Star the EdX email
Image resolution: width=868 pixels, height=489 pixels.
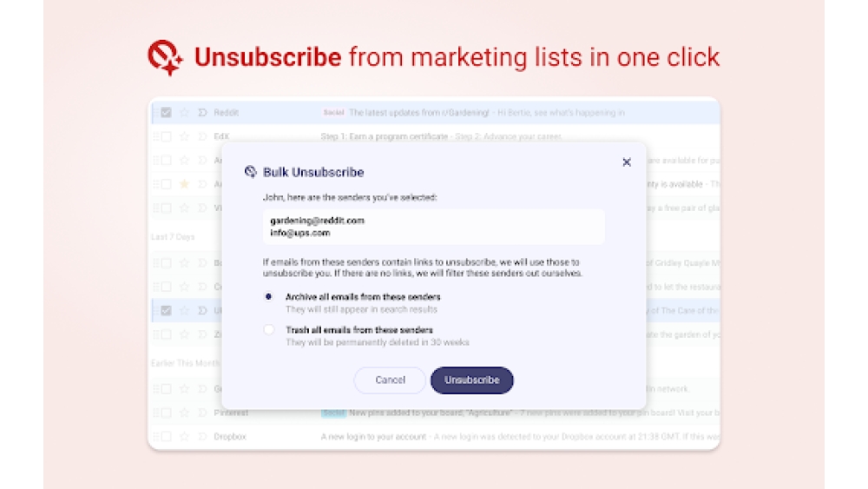click(x=184, y=136)
